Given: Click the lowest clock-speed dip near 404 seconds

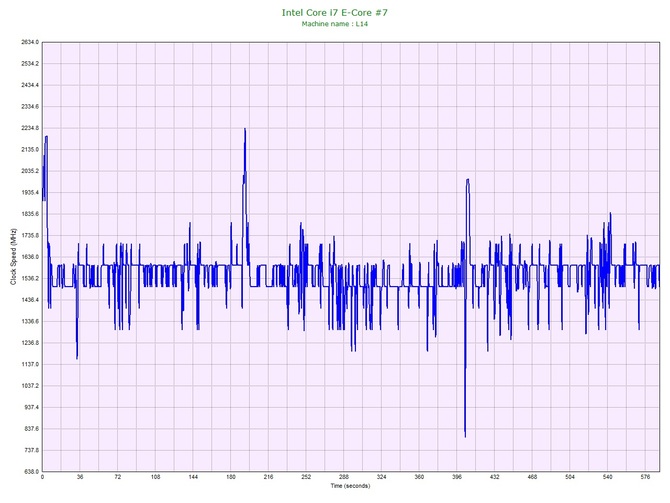Looking at the screenshot, I should pos(465,436).
